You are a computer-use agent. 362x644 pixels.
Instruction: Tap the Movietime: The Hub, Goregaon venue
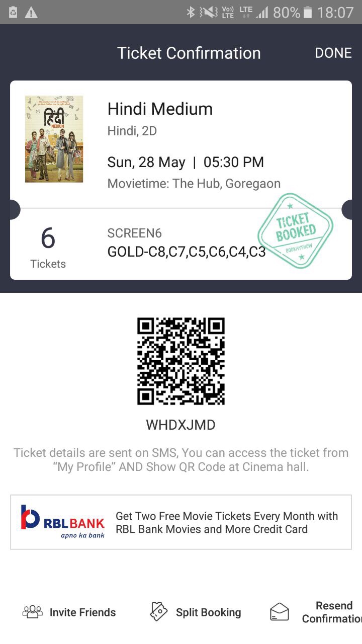(194, 184)
